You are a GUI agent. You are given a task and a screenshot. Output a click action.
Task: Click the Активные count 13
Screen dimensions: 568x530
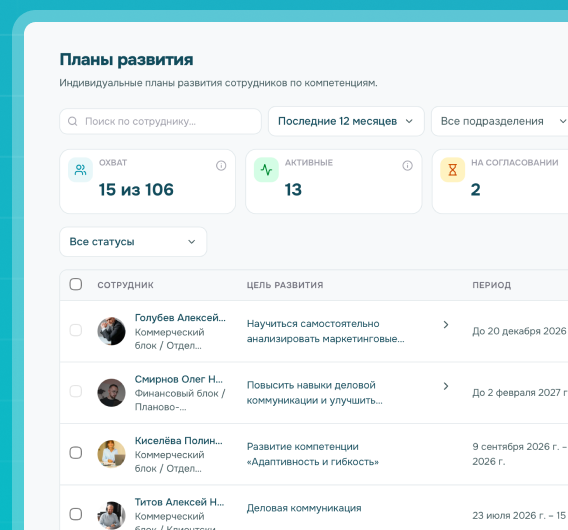click(293, 190)
